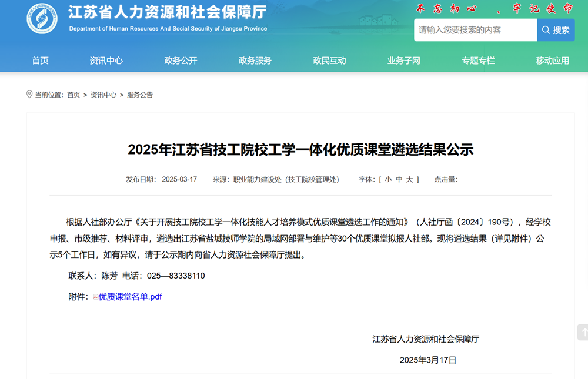
Task: Click the phone number 025—83338110
Action: (x=176, y=276)
